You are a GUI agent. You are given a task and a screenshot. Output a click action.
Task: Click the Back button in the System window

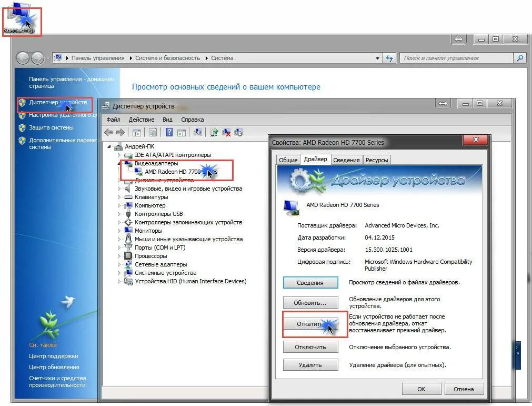(x=23, y=58)
